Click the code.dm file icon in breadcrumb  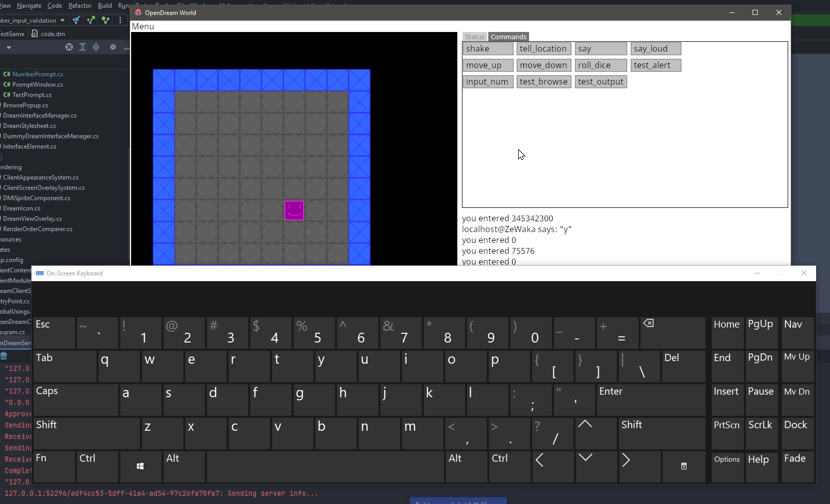pyautogui.click(x=35, y=34)
